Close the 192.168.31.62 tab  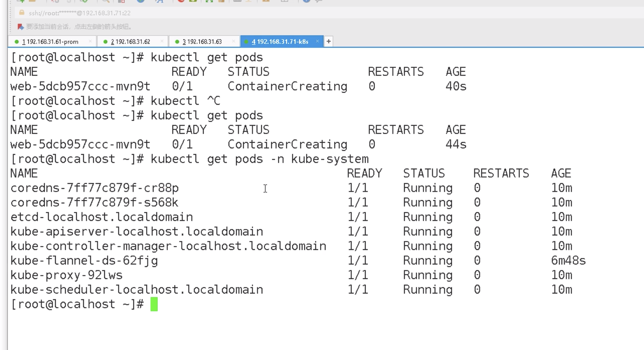162,41
